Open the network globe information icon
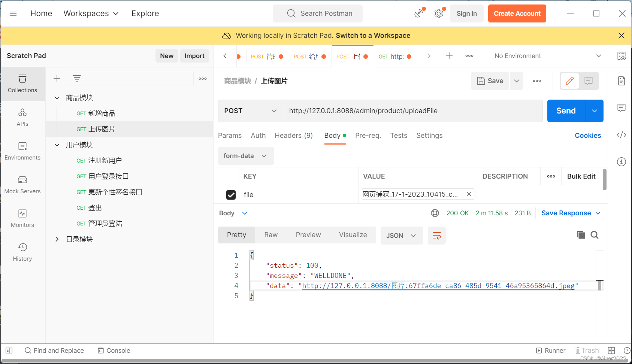 tap(435, 213)
